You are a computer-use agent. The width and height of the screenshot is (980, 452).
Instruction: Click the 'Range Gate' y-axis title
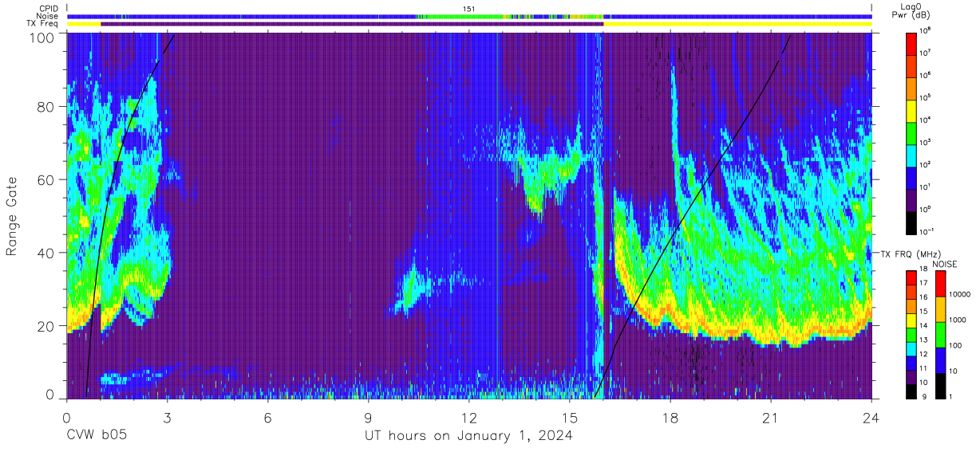point(12,216)
